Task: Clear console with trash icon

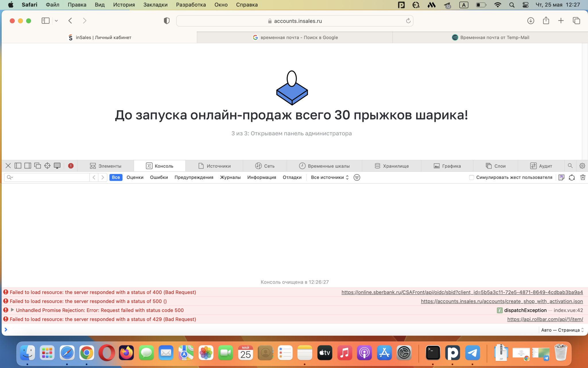Action: tap(583, 177)
